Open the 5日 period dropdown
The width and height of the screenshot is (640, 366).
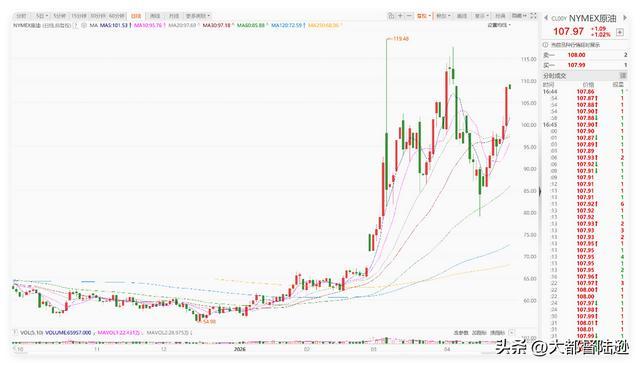click(x=42, y=16)
